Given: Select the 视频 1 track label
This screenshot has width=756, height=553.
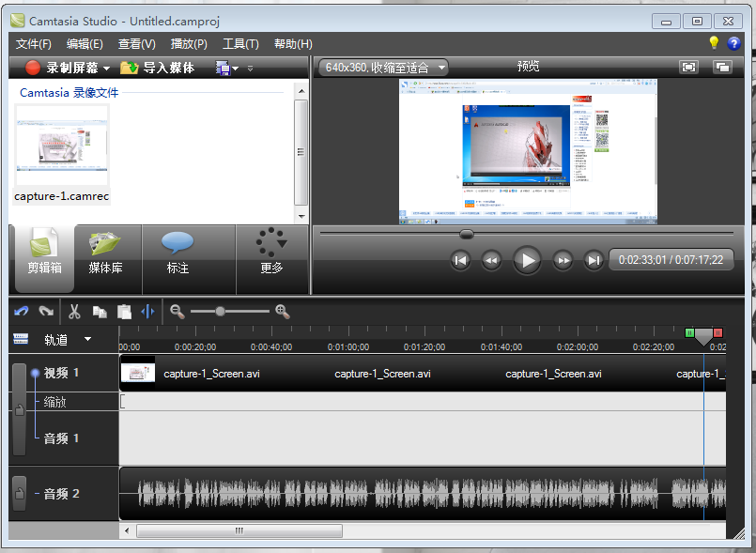Looking at the screenshot, I should point(61,373).
